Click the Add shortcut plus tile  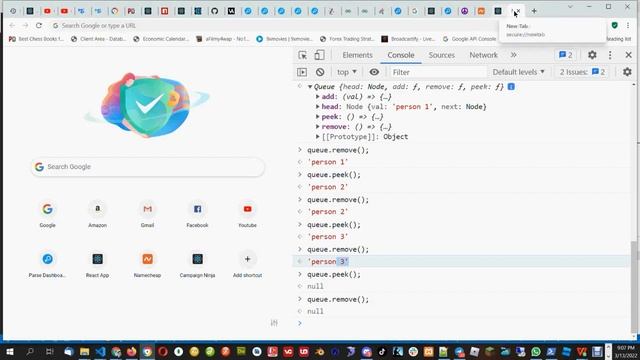pyautogui.click(x=247, y=264)
